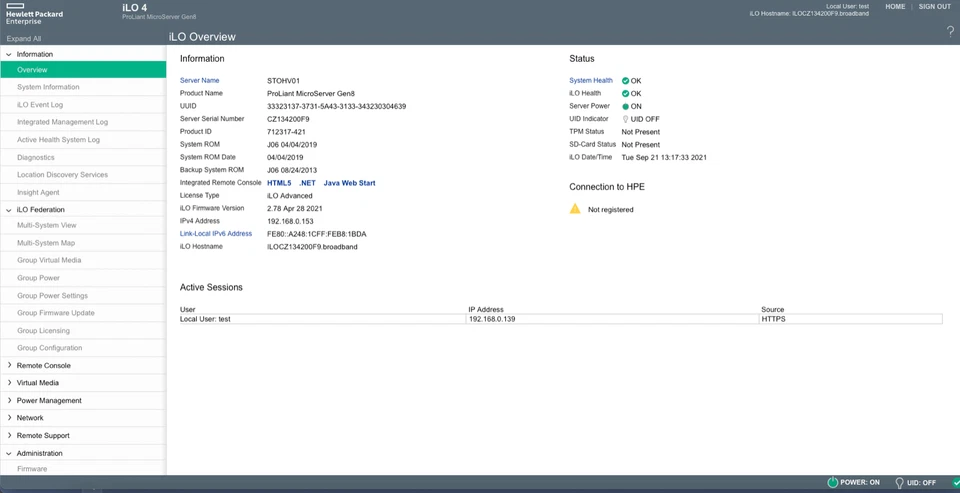The image size is (960, 493).
Task: Click the HTTPS source cell
Action: [850, 319]
